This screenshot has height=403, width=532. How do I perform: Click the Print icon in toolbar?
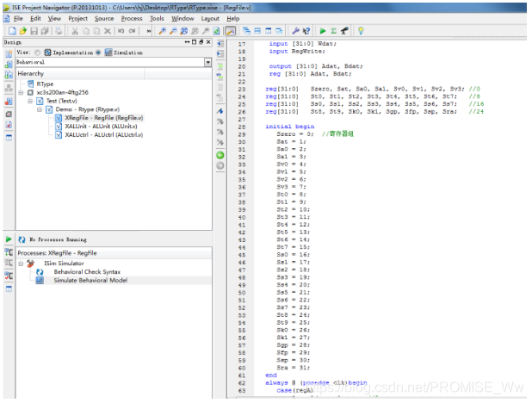[59, 31]
